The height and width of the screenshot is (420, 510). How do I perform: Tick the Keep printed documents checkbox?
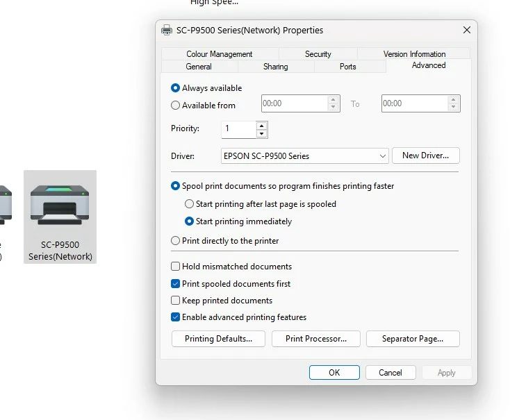[x=175, y=300]
